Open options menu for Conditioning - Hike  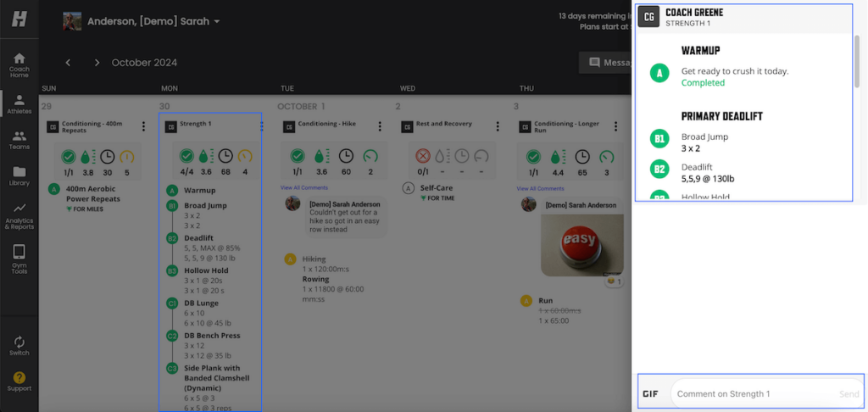(x=380, y=127)
